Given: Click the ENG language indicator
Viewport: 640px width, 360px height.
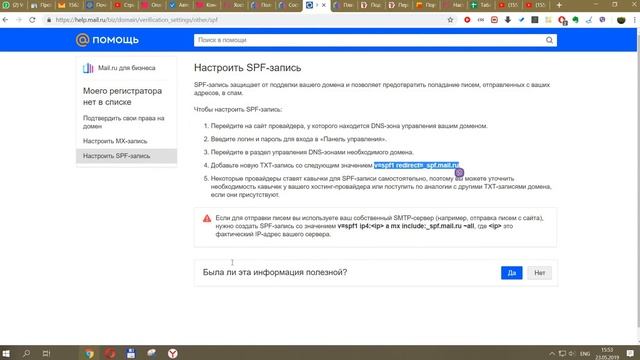Looking at the screenshot, I should 585,353.
